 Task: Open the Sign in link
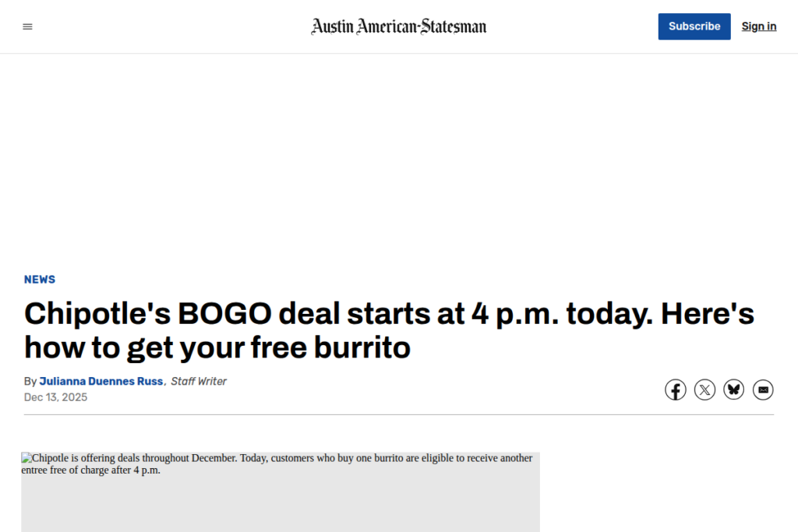(x=758, y=26)
